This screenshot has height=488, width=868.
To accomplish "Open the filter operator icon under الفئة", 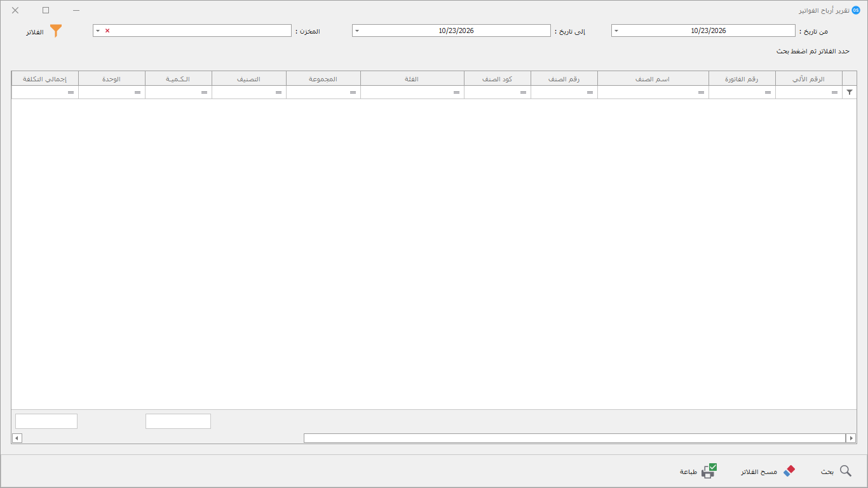I will coord(456,93).
